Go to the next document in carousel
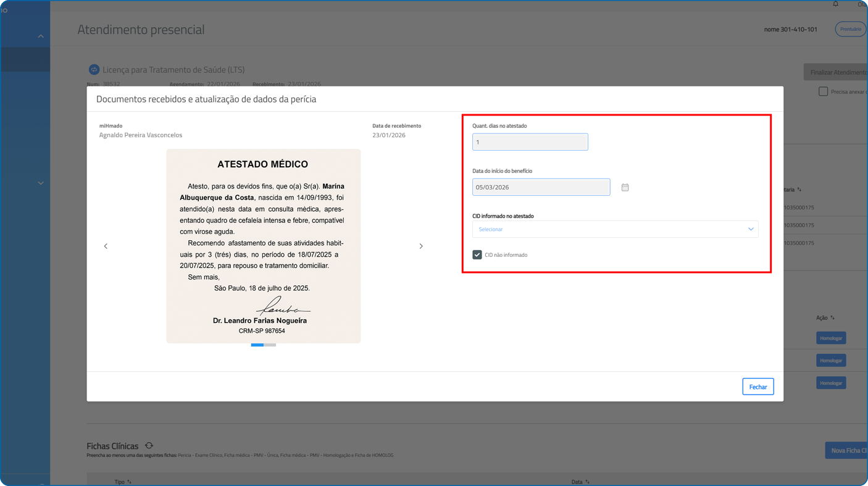 421,246
